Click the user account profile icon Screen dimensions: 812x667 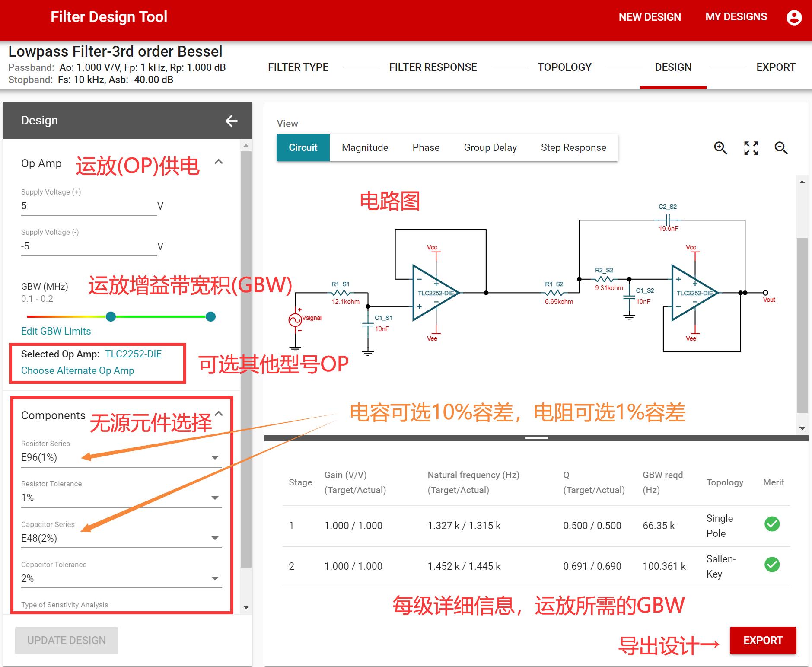click(x=794, y=17)
